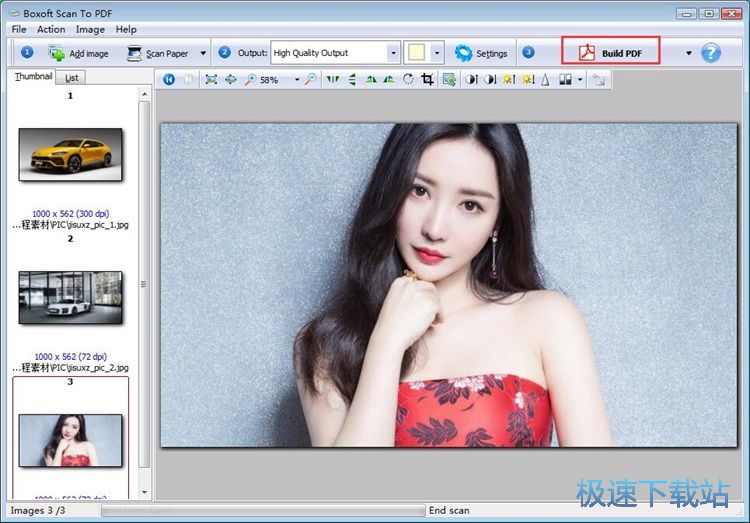Open the Scan Paper dropdown arrow
Image resolution: width=750 pixels, height=523 pixels.
click(x=203, y=53)
